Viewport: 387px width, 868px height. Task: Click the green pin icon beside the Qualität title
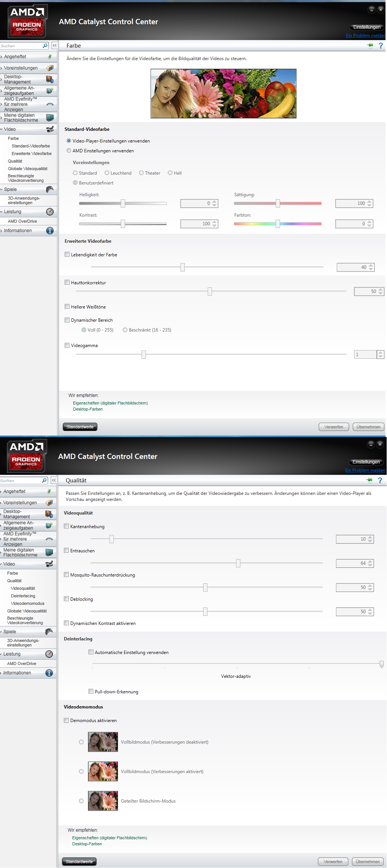[x=369, y=480]
